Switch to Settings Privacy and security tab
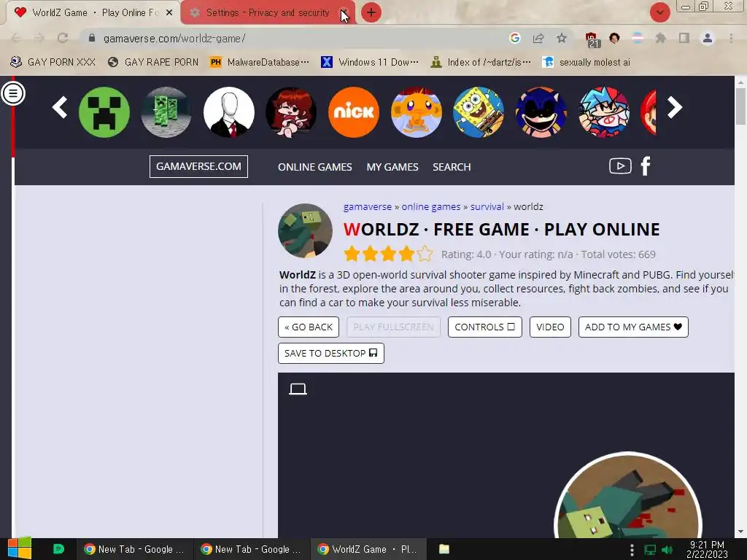747x560 pixels. coord(267,13)
